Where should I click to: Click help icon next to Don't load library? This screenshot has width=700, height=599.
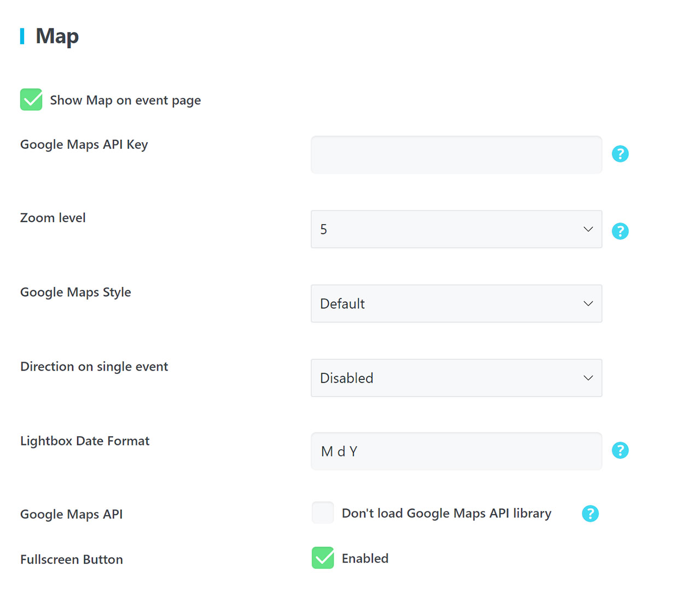[590, 514]
